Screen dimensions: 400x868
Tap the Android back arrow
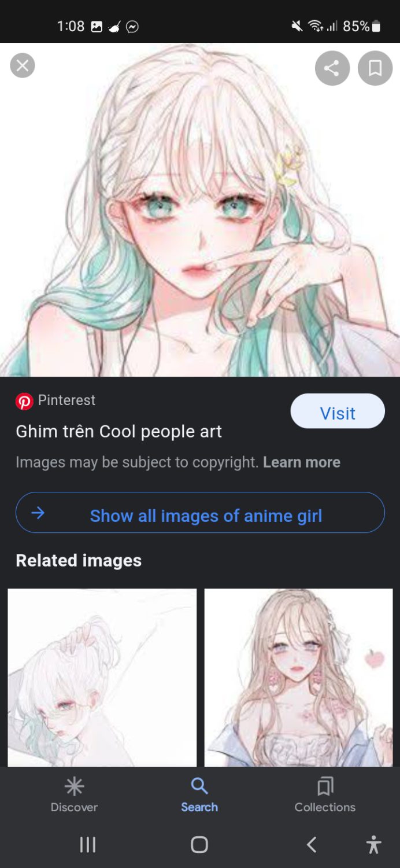click(x=312, y=845)
